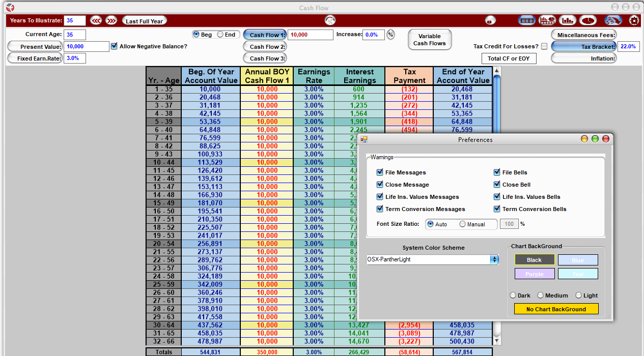Click the forward years double-arrow icon
644x356 pixels.
coord(111,21)
